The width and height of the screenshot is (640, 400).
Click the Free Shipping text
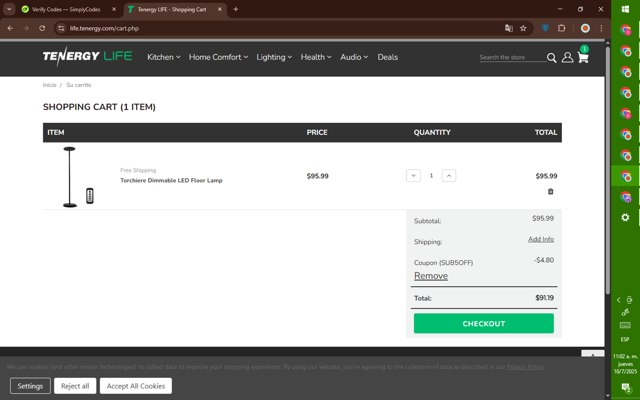[138, 170]
